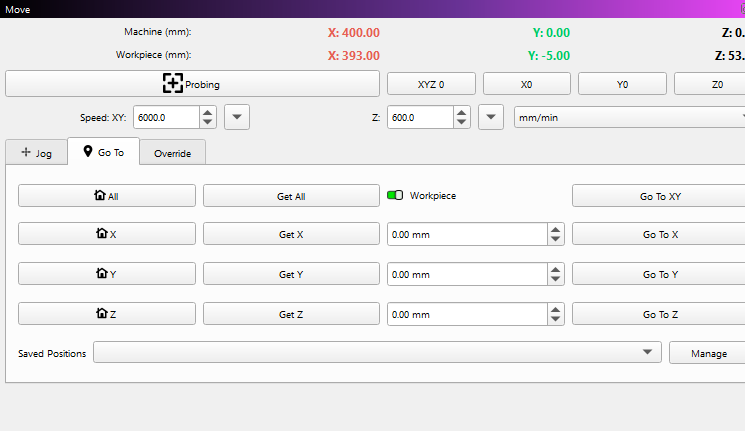Open the XY speed preset dropdown
The width and height of the screenshot is (745, 431).
click(x=237, y=117)
